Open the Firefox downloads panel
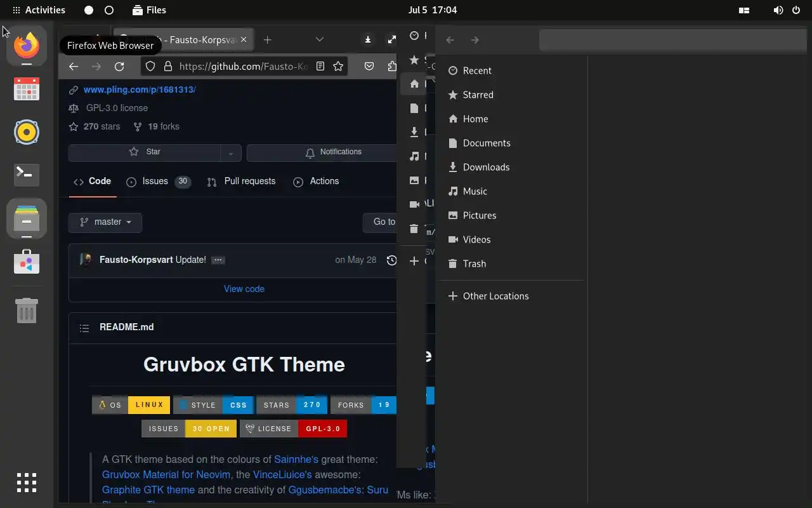Image resolution: width=812 pixels, height=508 pixels. (367, 39)
